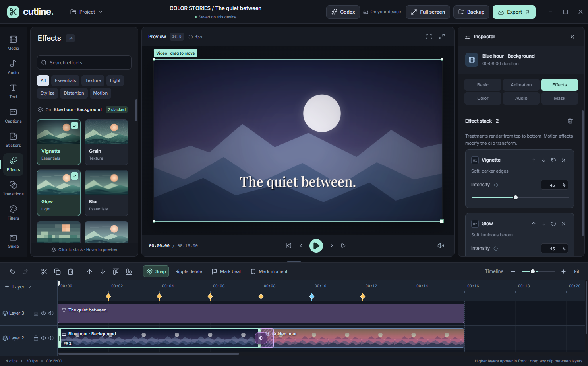Image resolution: width=588 pixels, height=366 pixels.
Task: Enter Full screen mode
Action: pyautogui.click(x=428, y=12)
